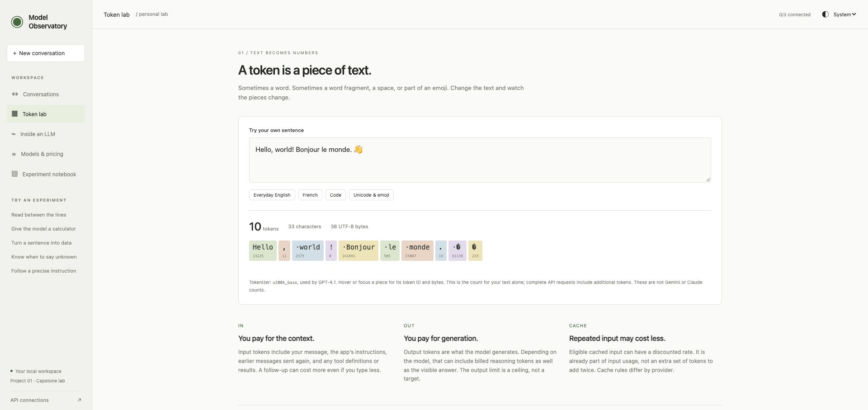Go to Inside an LLM
This screenshot has height=410, width=868.
pos(46,134)
